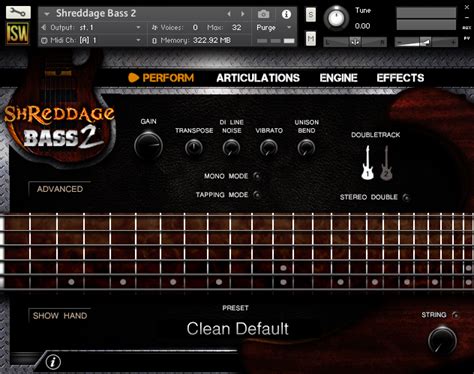474x374 pixels.
Task: Click the GAIN knob
Action: 148,146
